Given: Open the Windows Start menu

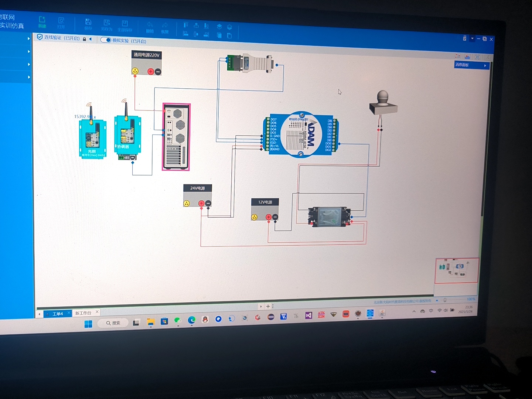Looking at the screenshot, I should pos(88,324).
